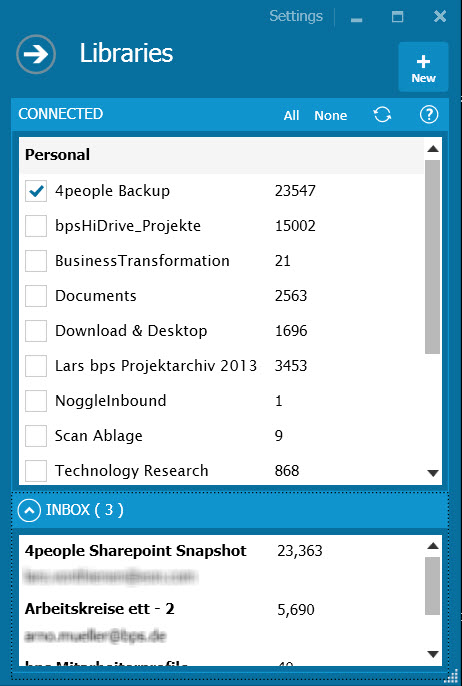Click the Download & Desktop library name

tap(131, 331)
